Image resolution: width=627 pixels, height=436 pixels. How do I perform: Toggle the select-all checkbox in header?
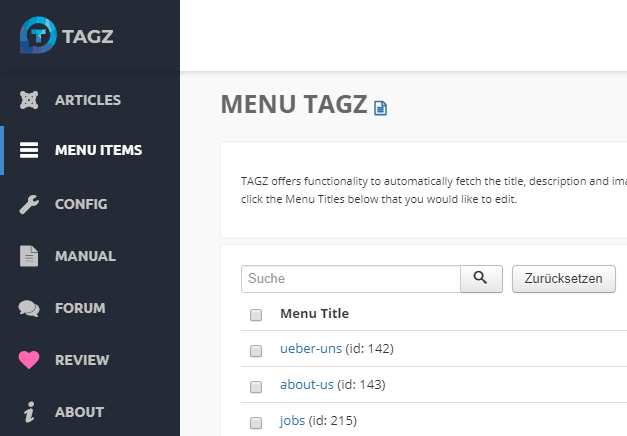tap(256, 315)
